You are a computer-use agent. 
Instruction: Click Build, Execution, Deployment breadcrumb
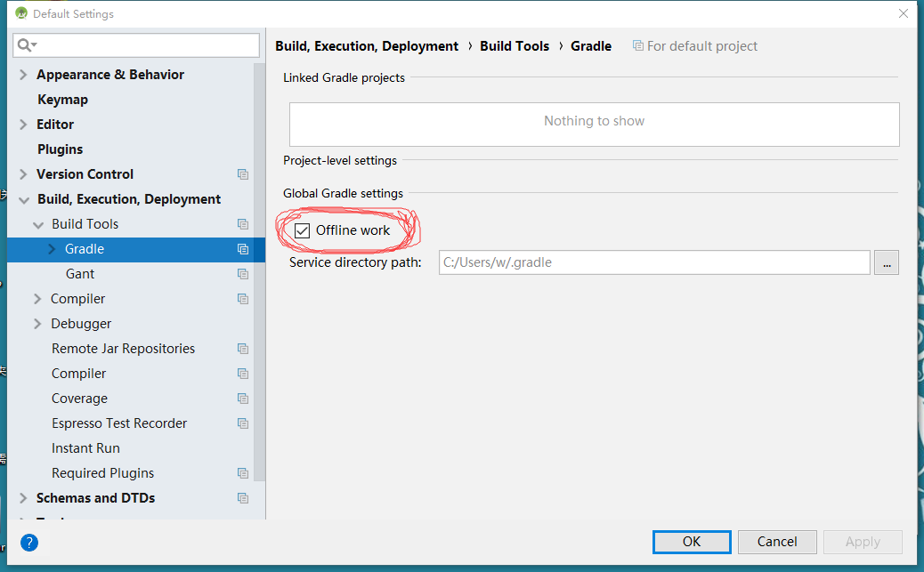[x=367, y=46]
